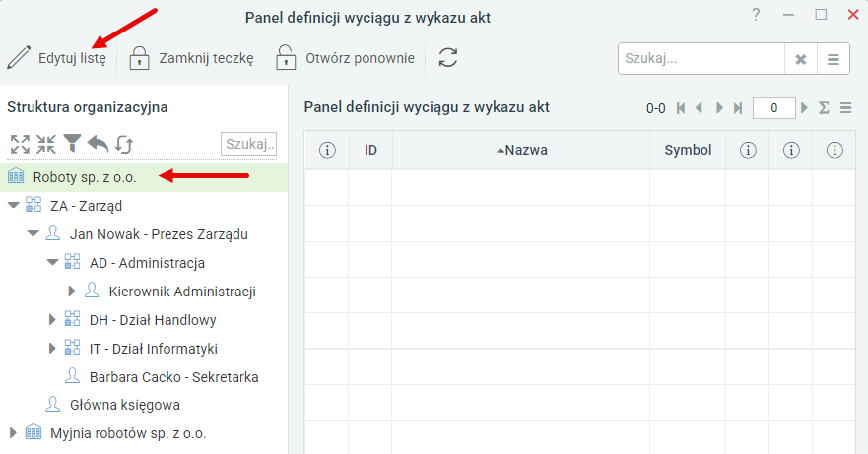Sort by the ID column header

[x=370, y=150]
